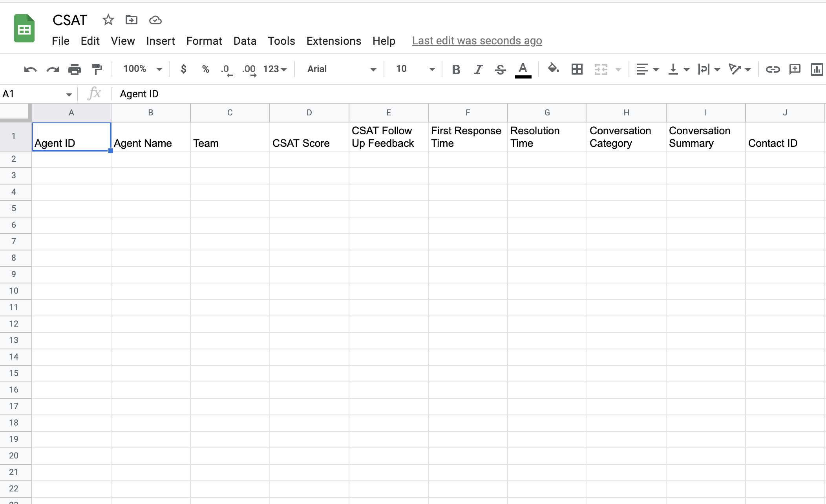Star the CSAT document
The width and height of the screenshot is (826, 504).
click(x=108, y=20)
